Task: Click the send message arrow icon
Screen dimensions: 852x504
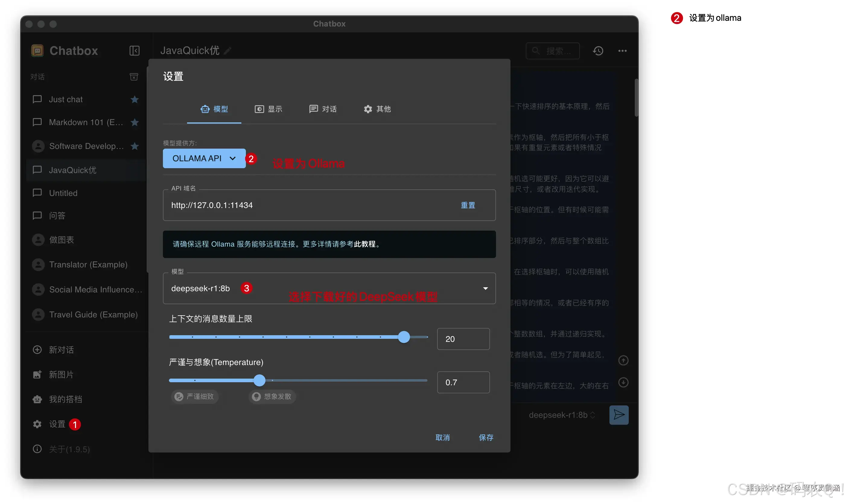Action: [618, 415]
